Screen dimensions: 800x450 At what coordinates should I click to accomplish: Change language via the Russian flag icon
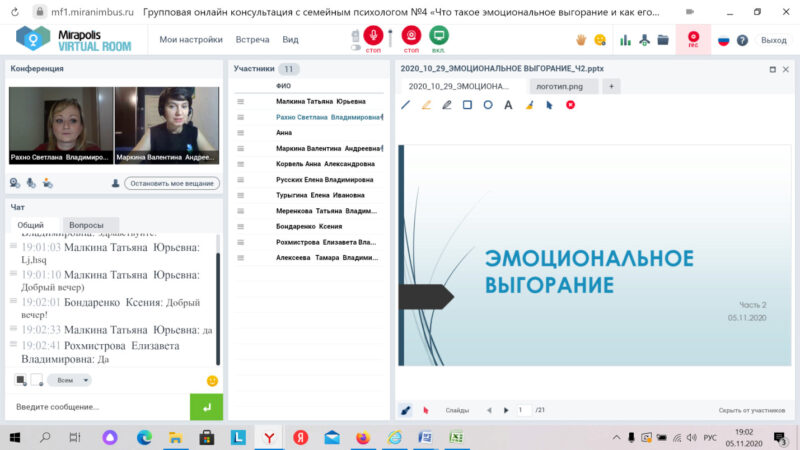pyautogui.click(x=723, y=40)
